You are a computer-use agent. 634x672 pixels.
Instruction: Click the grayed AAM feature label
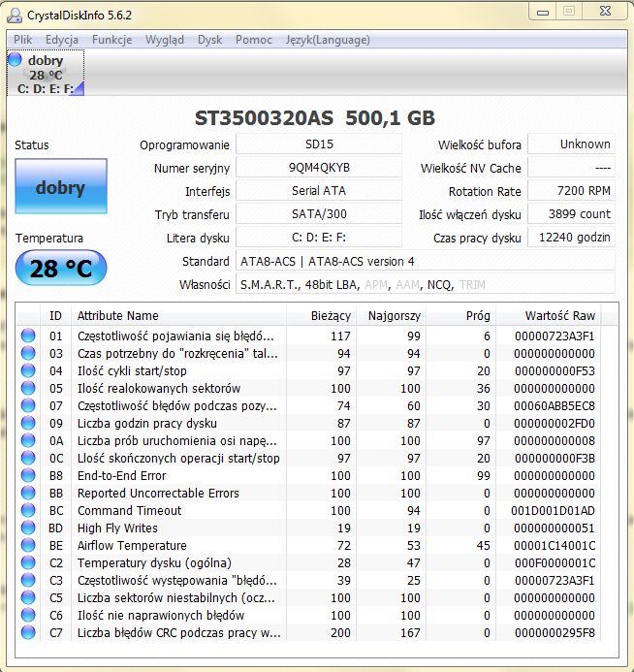407,284
